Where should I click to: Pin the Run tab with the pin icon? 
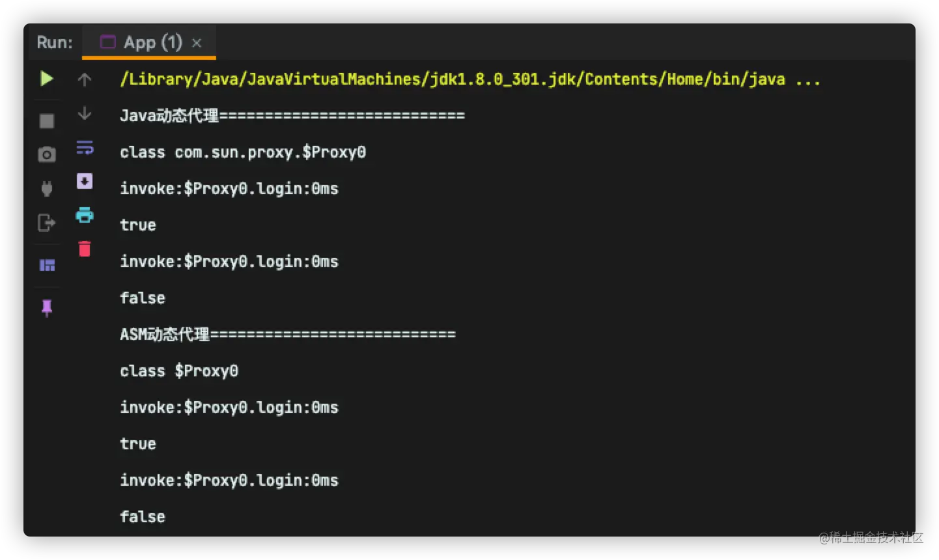(47, 307)
